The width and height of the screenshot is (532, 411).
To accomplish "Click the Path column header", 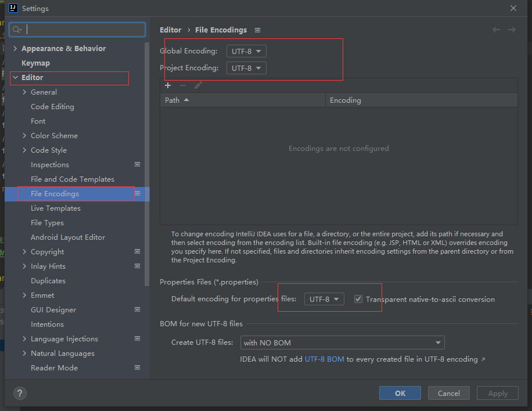I will tap(243, 100).
